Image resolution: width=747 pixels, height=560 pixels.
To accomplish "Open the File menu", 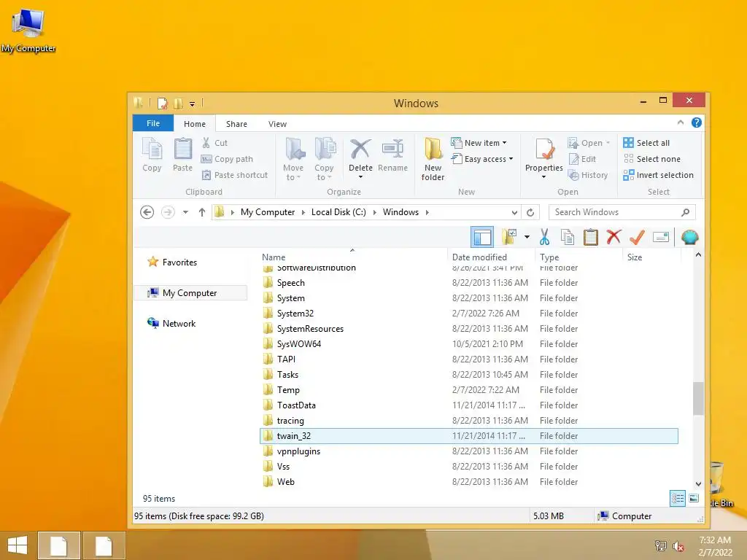I will coord(153,123).
